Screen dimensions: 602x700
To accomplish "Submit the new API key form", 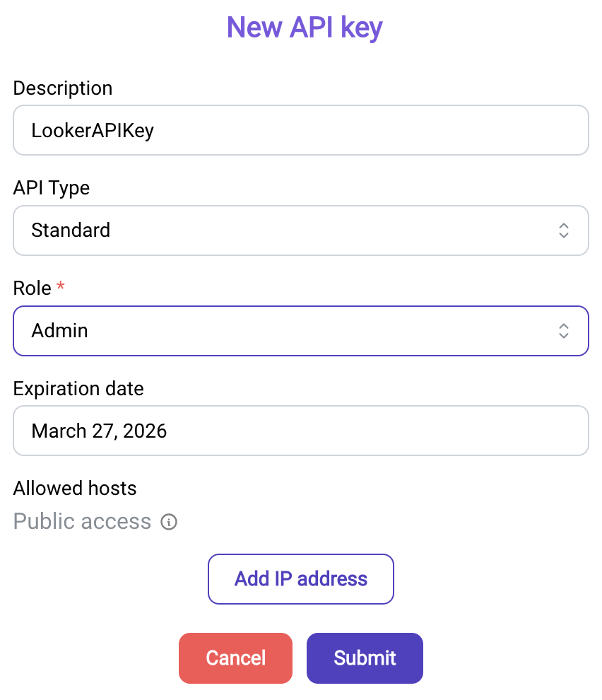I will coord(365,658).
